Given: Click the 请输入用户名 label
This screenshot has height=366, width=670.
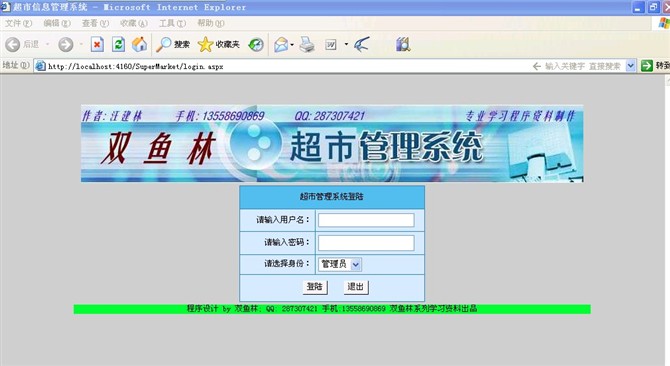Looking at the screenshot, I should (x=282, y=220).
